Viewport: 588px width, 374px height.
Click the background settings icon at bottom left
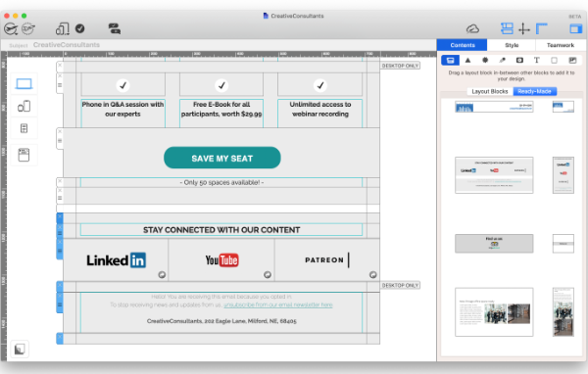click(20, 350)
